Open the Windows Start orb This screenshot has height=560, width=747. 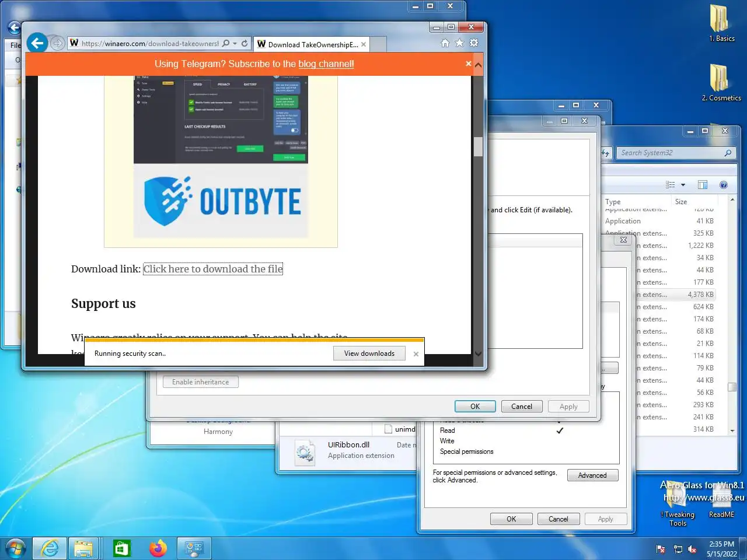[16, 548]
